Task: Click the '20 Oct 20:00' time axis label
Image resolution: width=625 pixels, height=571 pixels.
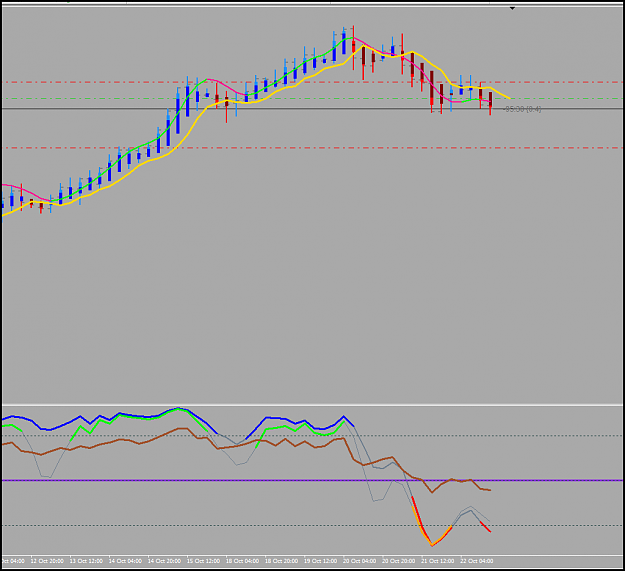Action: [x=399, y=561]
